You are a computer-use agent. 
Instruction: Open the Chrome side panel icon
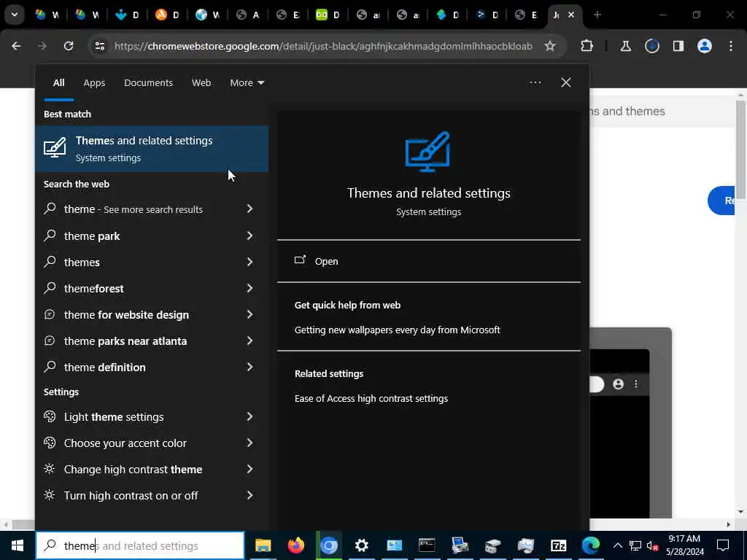[678, 46]
